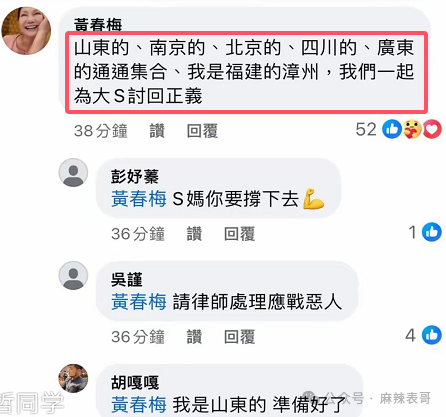Click the 38分鐘 timestamp on top comment
The height and width of the screenshot is (417, 446).
(x=101, y=131)
